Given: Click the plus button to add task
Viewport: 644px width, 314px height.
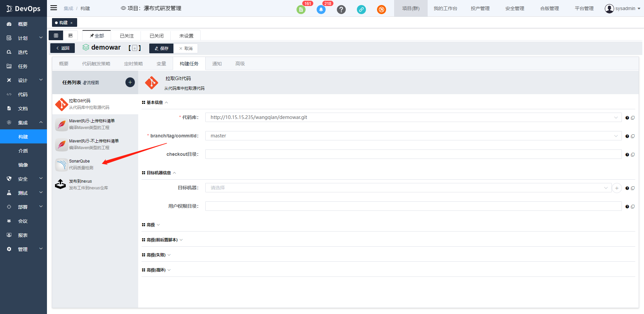Looking at the screenshot, I should tap(130, 82).
